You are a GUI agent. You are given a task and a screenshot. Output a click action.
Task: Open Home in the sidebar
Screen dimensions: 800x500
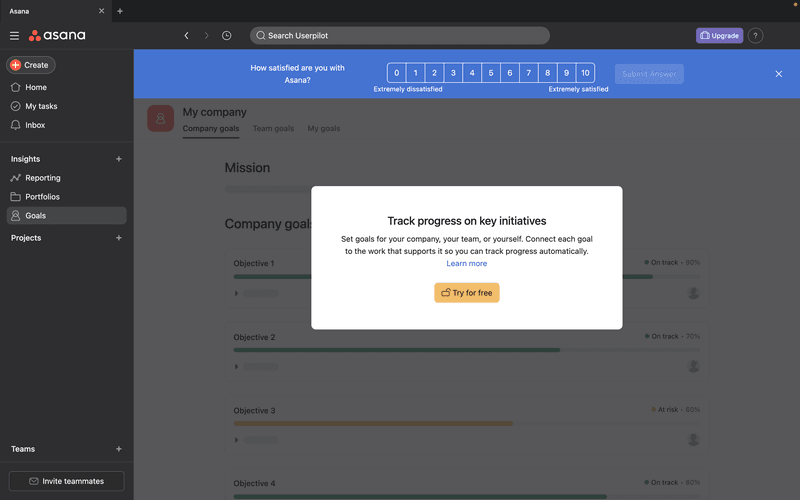(x=36, y=87)
